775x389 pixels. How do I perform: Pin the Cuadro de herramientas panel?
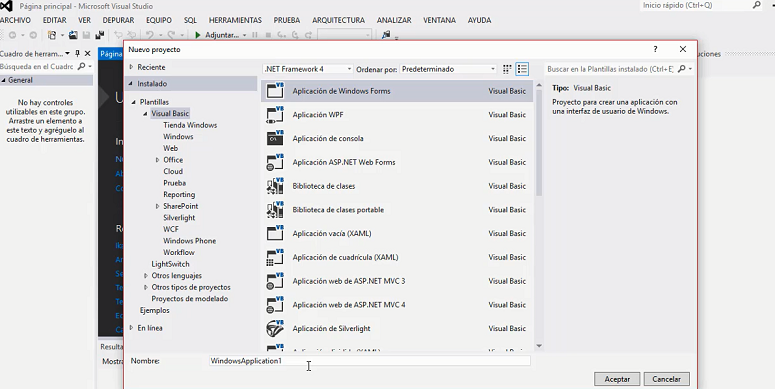pyautogui.click(x=77, y=53)
